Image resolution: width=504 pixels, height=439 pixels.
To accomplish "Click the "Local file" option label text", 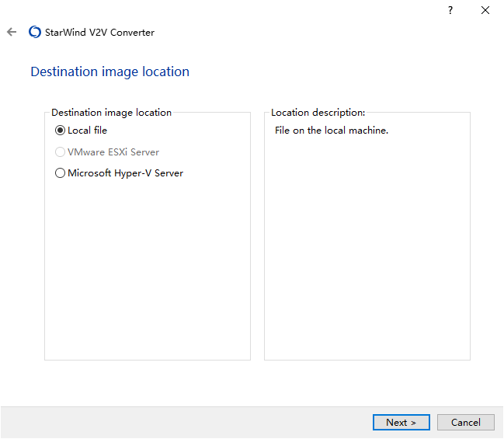I will point(87,131).
